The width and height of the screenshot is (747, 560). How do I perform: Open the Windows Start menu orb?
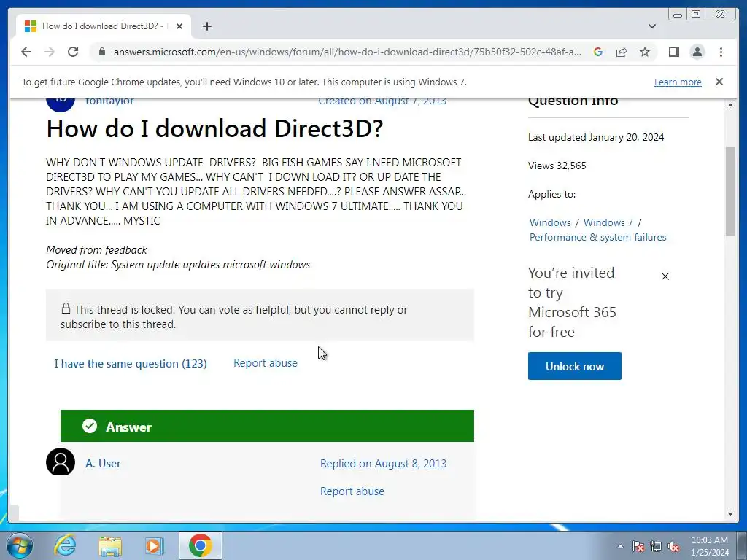[x=19, y=545]
